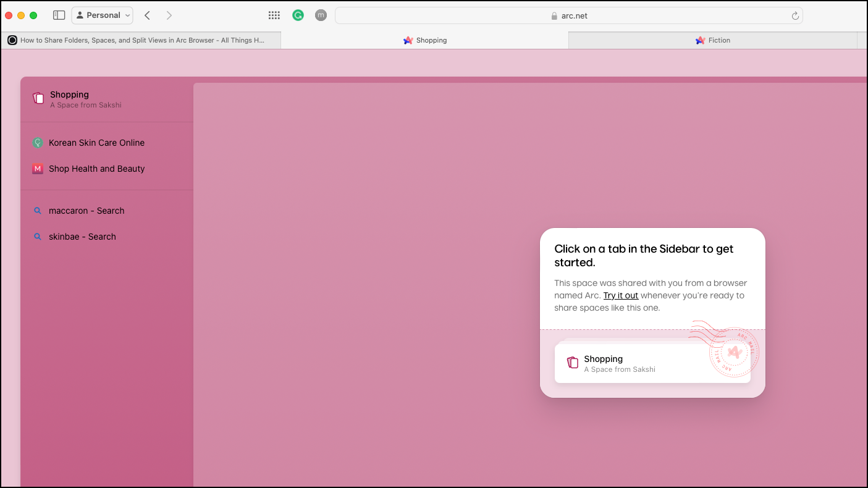Click the Shopping icon in popup card
This screenshot has width=868, height=488.
point(573,363)
